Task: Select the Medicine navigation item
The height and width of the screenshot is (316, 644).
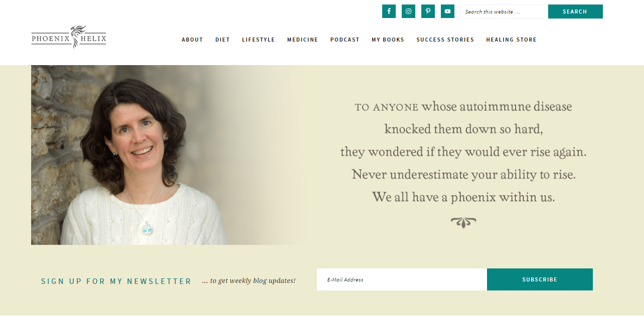Action: 302,40
